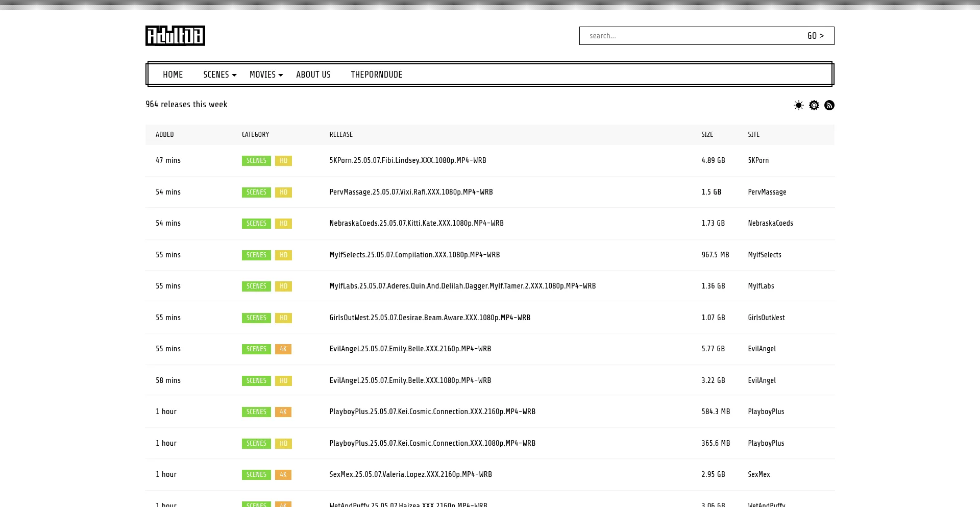This screenshot has width=980, height=507.
Task: Click HD badge in the 5KPorn row
Action: (283, 160)
